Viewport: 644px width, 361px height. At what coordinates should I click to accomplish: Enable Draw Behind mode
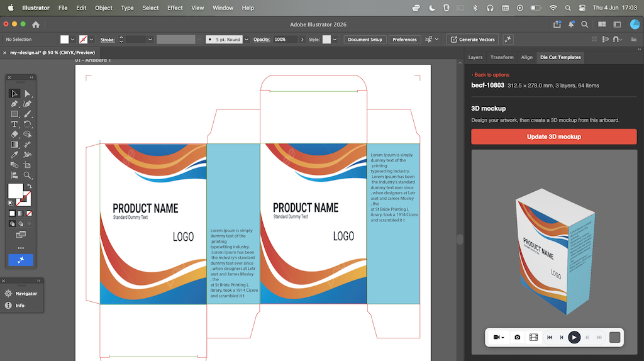[21, 224]
